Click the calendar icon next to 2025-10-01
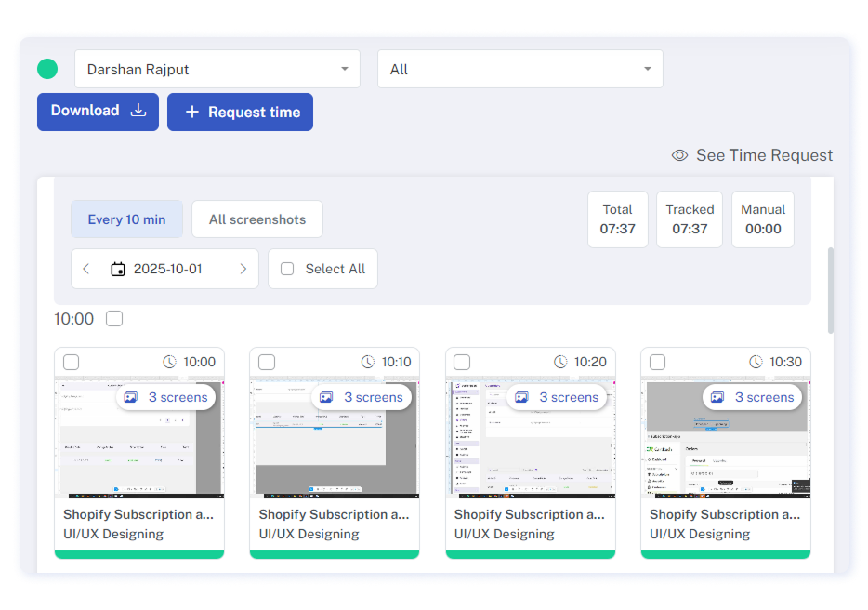Screen dimensions: 868x610 (x=118, y=269)
